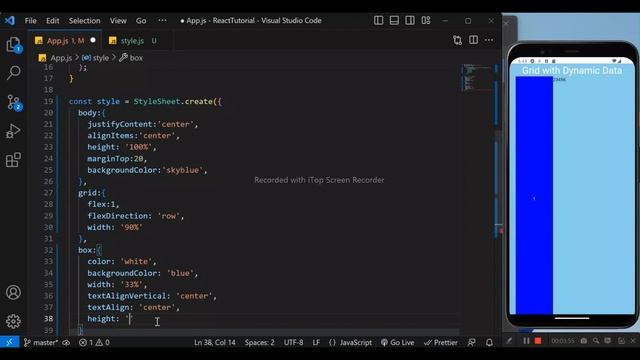This screenshot has width=640, height=360.
Task: Change indentation via Spaces: 2
Action: [x=260, y=342]
